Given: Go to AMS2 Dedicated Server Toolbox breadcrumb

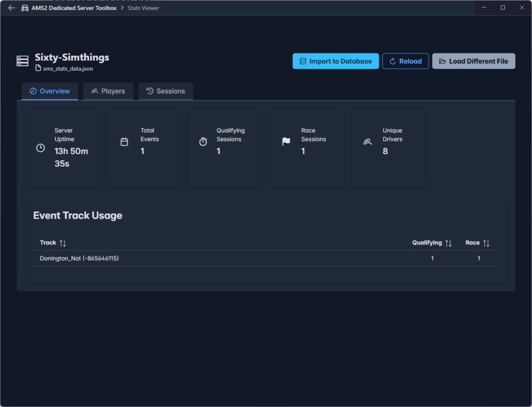Looking at the screenshot, I should [x=73, y=8].
